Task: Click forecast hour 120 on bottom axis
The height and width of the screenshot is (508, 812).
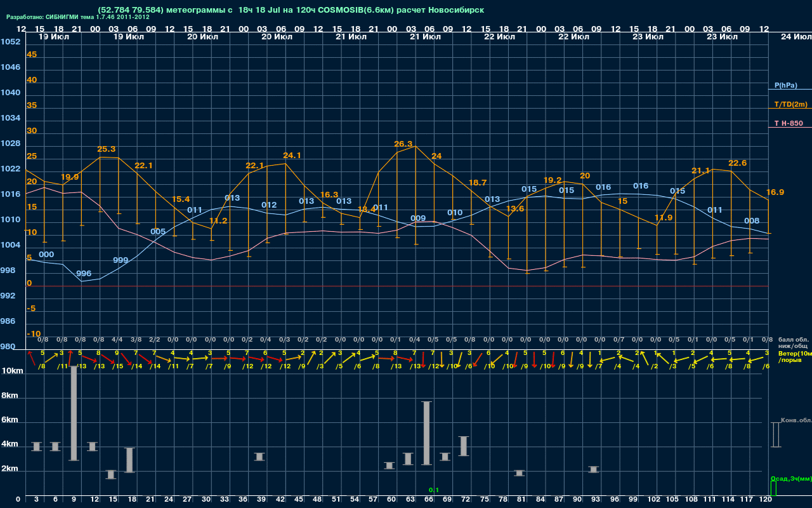Action: [x=765, y=500]
